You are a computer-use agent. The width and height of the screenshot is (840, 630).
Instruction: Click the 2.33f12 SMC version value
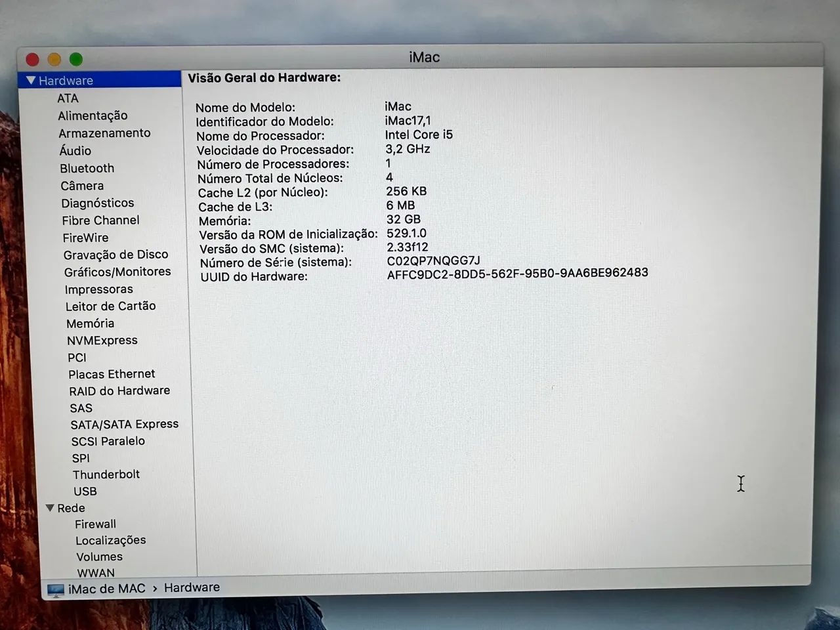407,247
